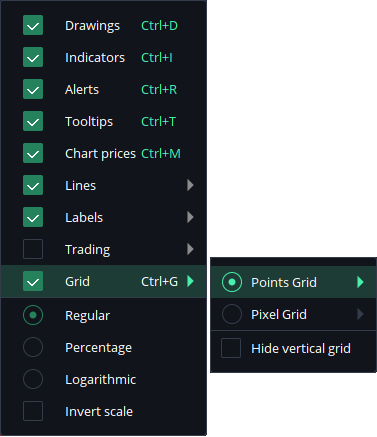Open the Points Grid submenu arrow

tap(360, 282)
